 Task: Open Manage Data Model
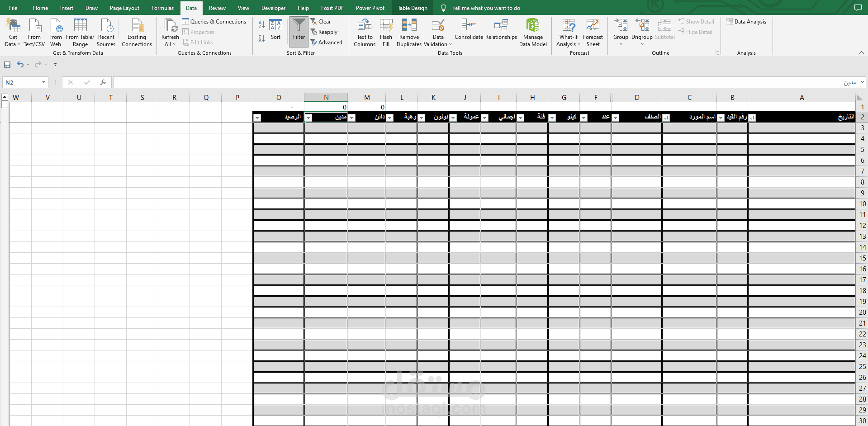point(533,33)
